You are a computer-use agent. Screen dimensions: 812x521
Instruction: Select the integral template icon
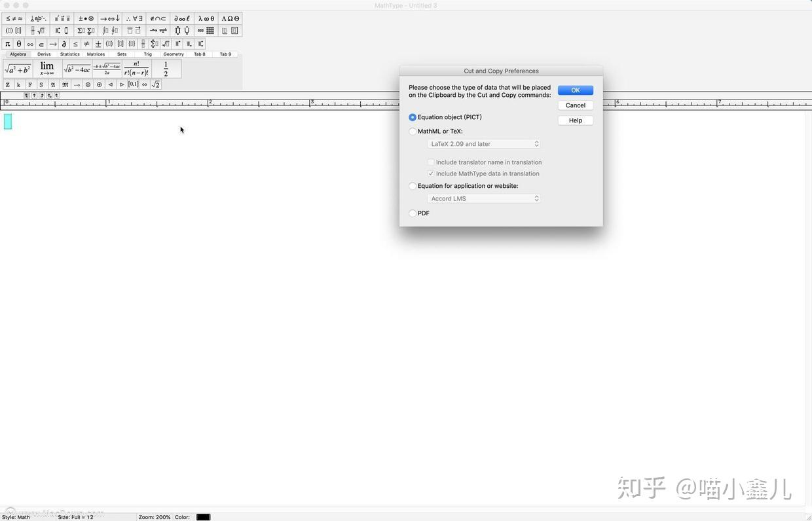pyautogui.click(x=105, y=30)
